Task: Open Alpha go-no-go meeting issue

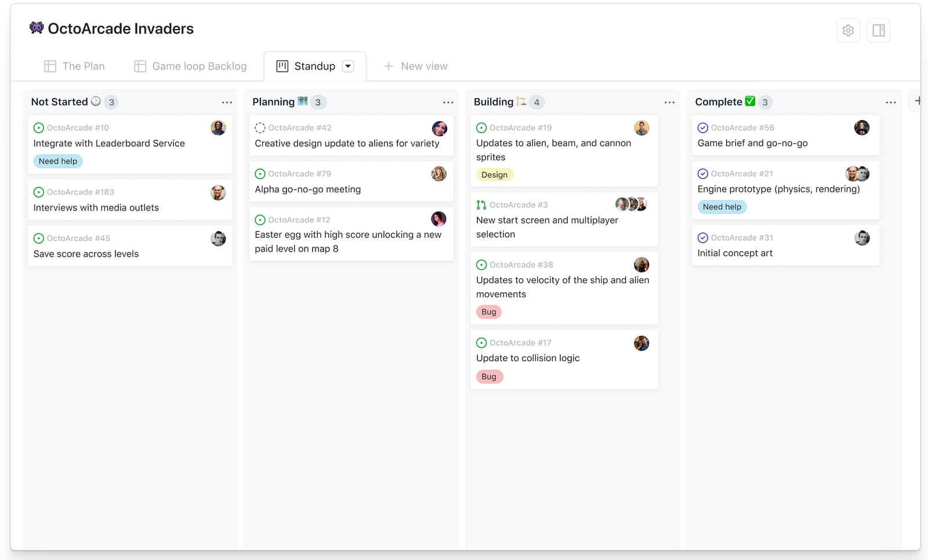Action: click(308, 189)
